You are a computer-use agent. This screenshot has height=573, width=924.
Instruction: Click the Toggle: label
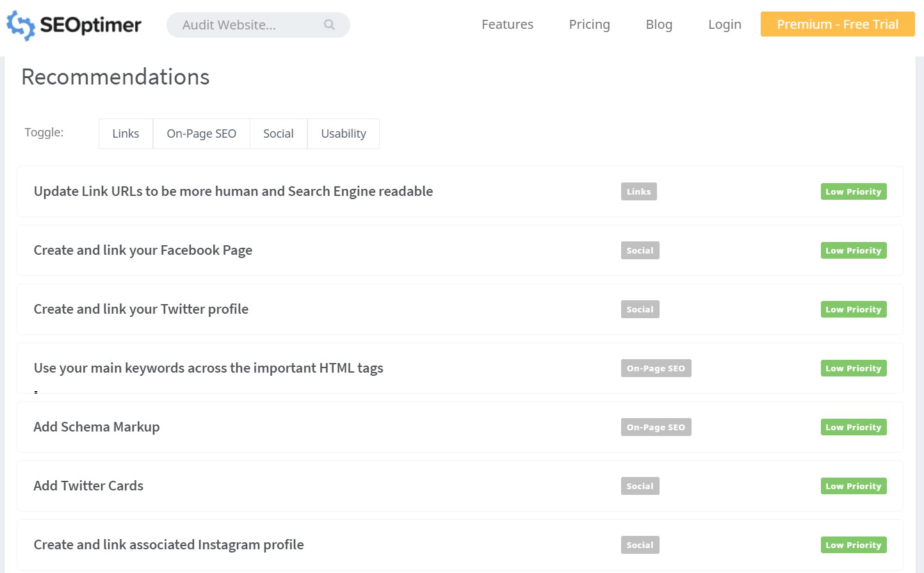tap(44, 133)
